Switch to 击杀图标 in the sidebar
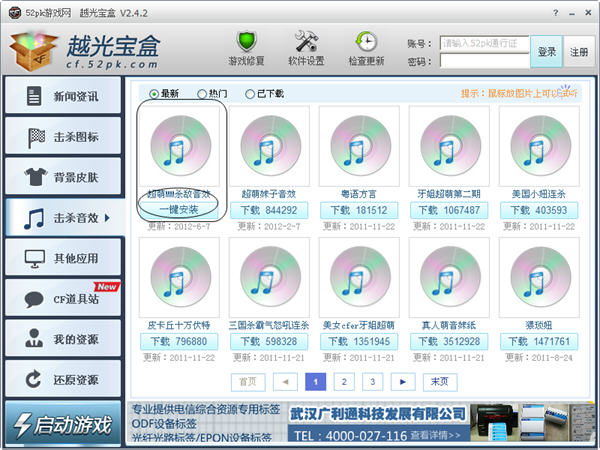This screenshot has height=450, width=600. tap(64, 136)
